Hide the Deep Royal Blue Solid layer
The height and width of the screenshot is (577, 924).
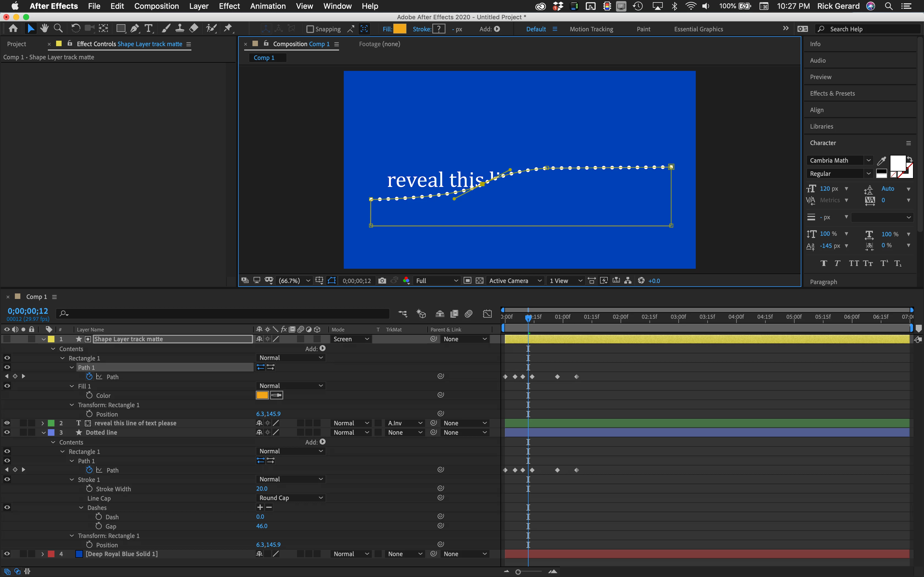(7, 554)
